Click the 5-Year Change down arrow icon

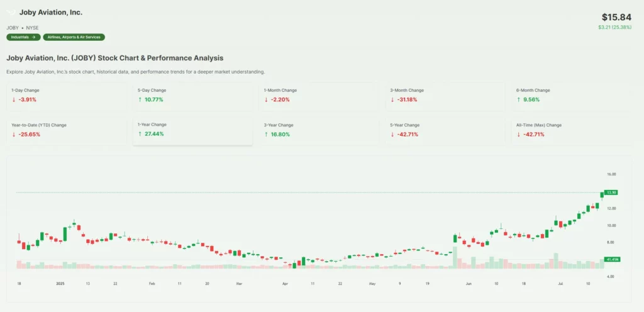(x=392, y=134)
